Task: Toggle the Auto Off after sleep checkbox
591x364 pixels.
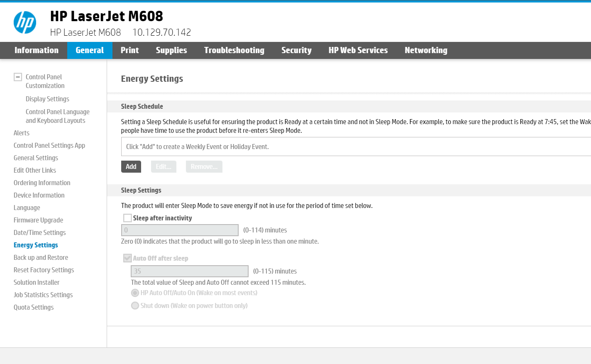Action: (x=127, y=258)
